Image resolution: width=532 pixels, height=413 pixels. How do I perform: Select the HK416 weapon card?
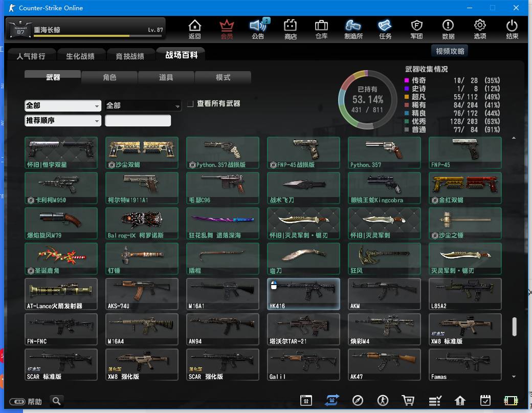[303, 294]
